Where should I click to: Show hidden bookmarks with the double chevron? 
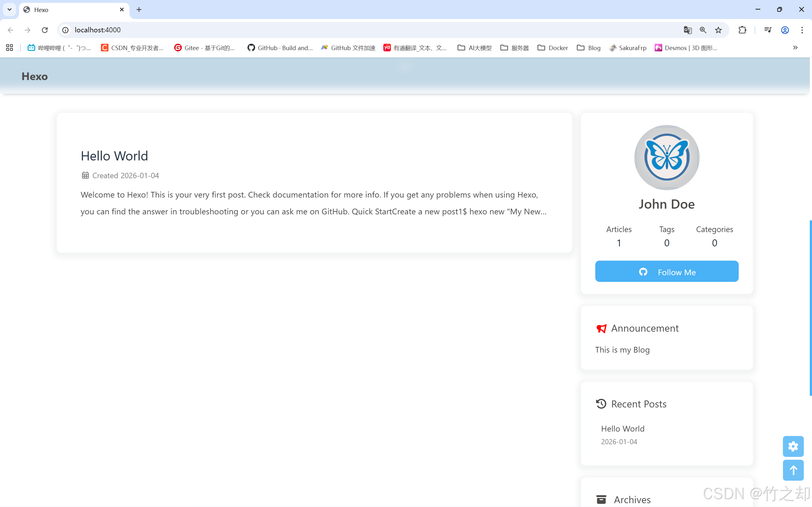pos(795,48)
